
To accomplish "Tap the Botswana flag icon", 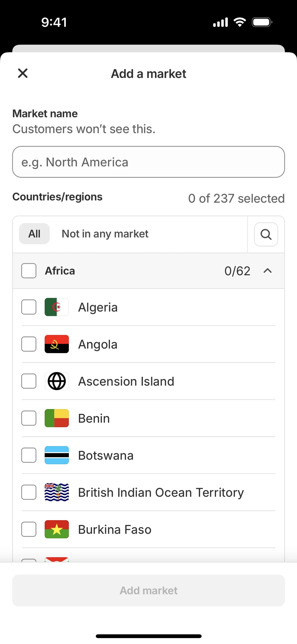I will point(57,455).
